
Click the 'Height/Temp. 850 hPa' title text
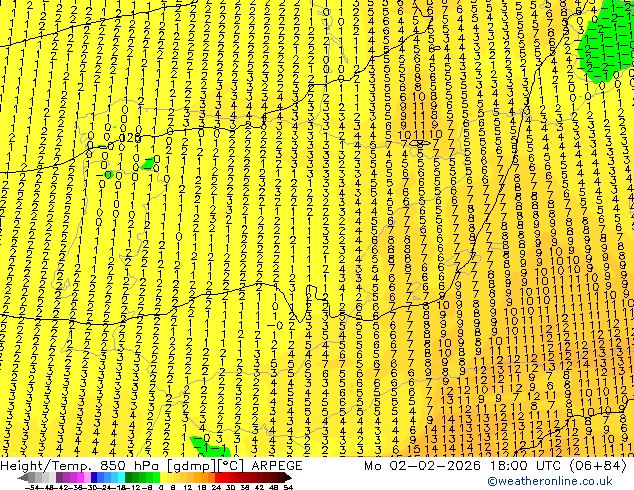(x=81, y=466)
